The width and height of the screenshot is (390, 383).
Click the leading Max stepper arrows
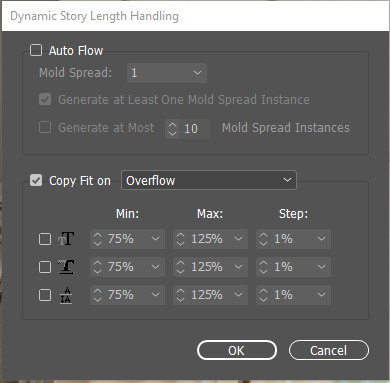pyautogui.click(x=180, y=295)
